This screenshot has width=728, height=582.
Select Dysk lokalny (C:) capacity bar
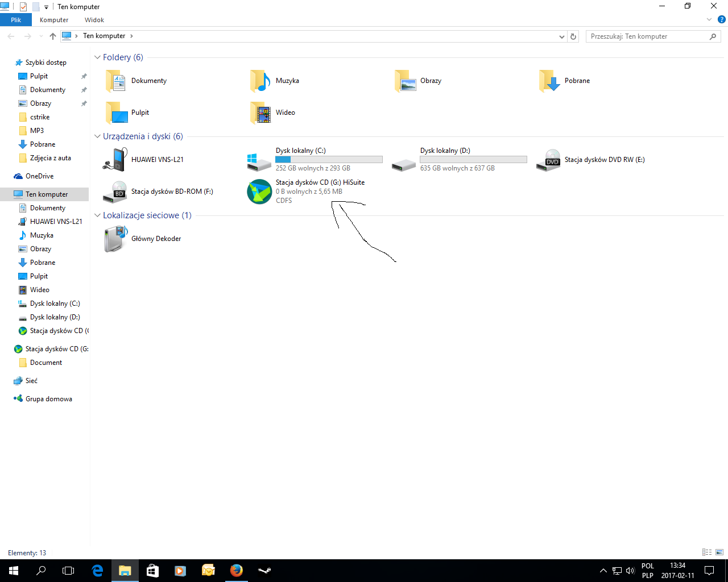pyautogui.click(x=329, y=160)
